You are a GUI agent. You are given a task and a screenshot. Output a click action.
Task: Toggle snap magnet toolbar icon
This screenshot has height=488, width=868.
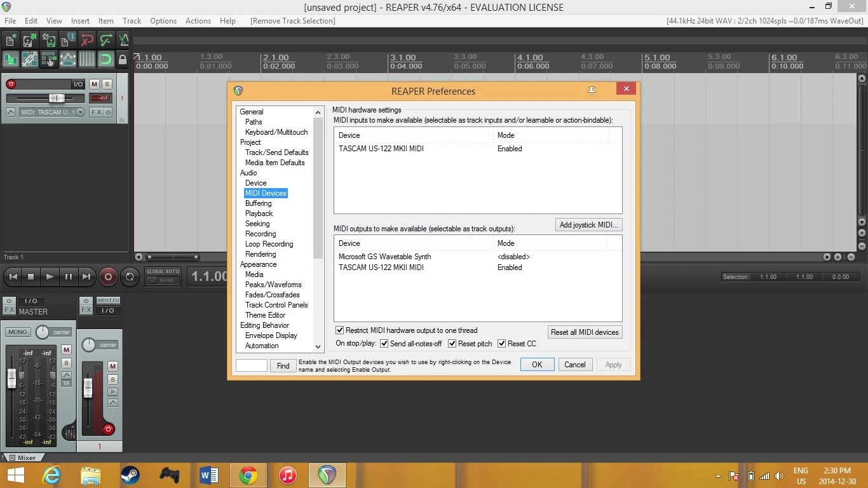coord(106,59)
